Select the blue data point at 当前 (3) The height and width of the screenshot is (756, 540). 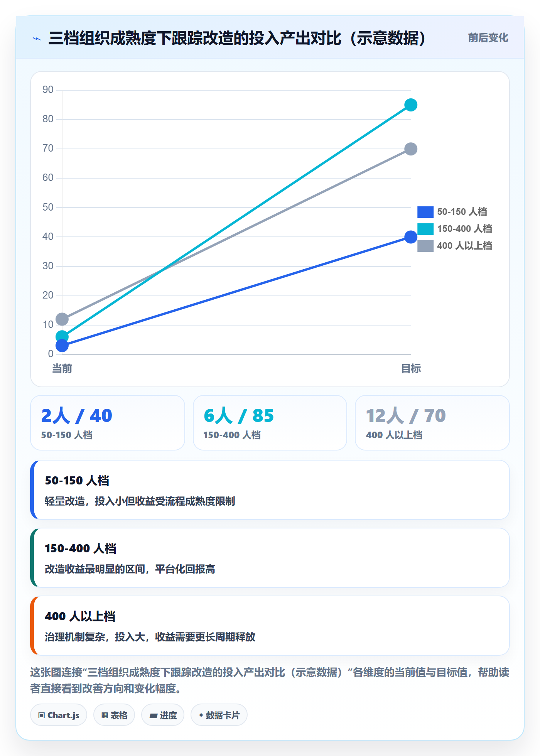(62, 346)
